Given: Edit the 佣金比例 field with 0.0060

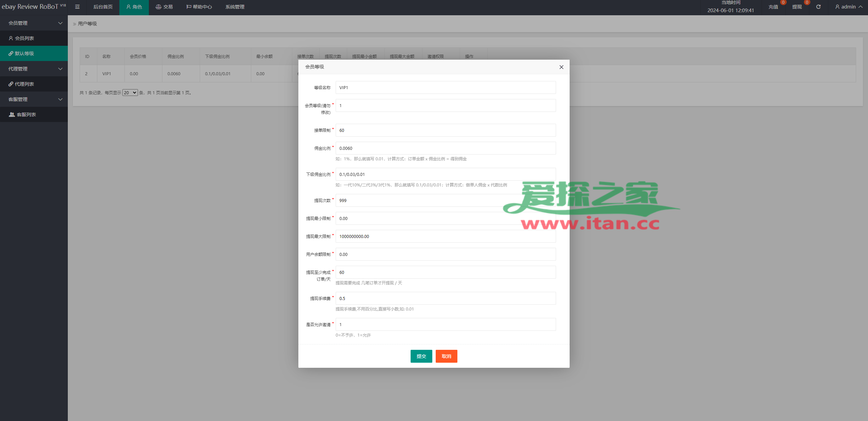Looking at the screenshot, I should [x=446, y=148].
